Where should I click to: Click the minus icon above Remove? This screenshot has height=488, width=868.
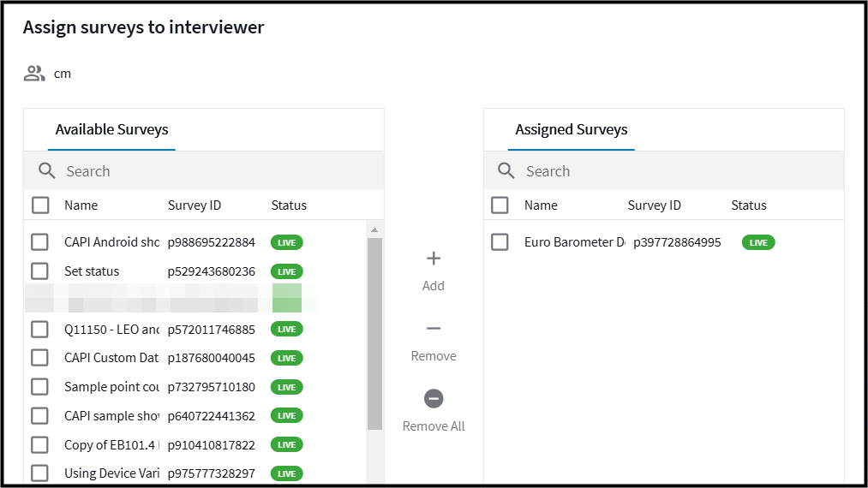click(434, 329)
